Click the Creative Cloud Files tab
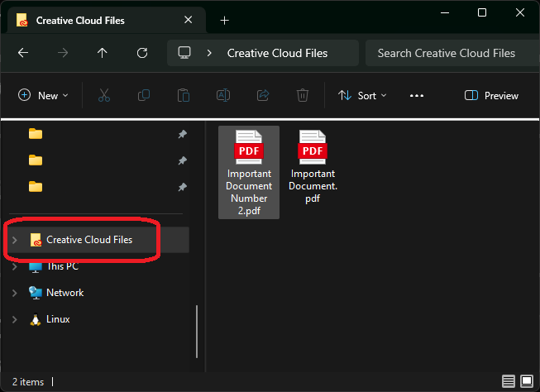Screen dimensions: 540x392 point(107,21)
